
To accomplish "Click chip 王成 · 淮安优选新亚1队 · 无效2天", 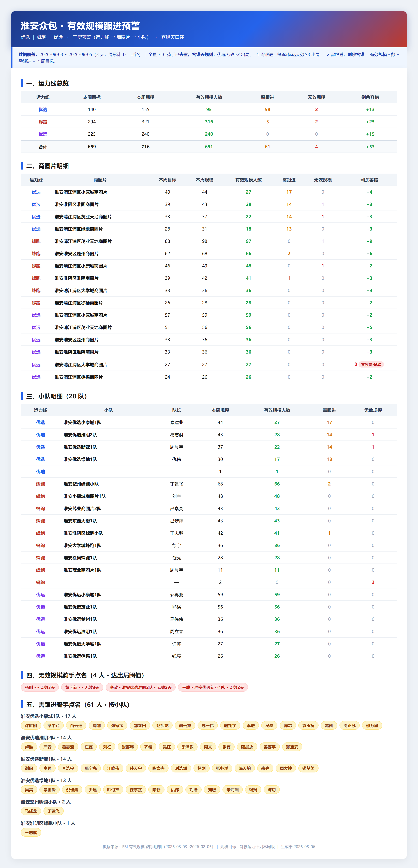I will [x=213, y=687].
